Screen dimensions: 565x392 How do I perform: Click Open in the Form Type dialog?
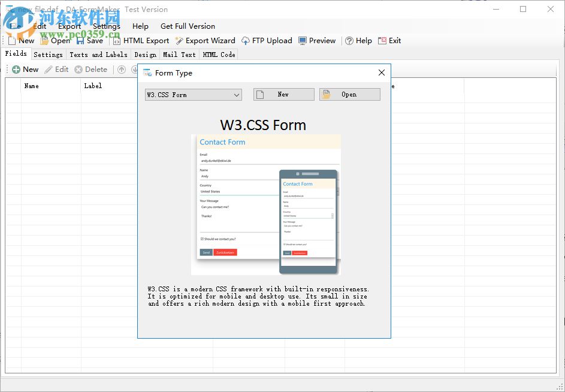point(349,94)
